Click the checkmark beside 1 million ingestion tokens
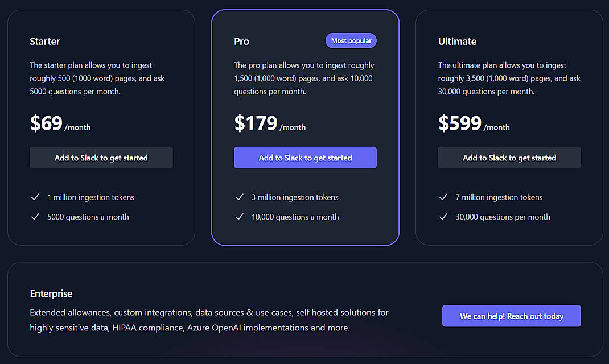609x364 pixels. pos(35,197)
